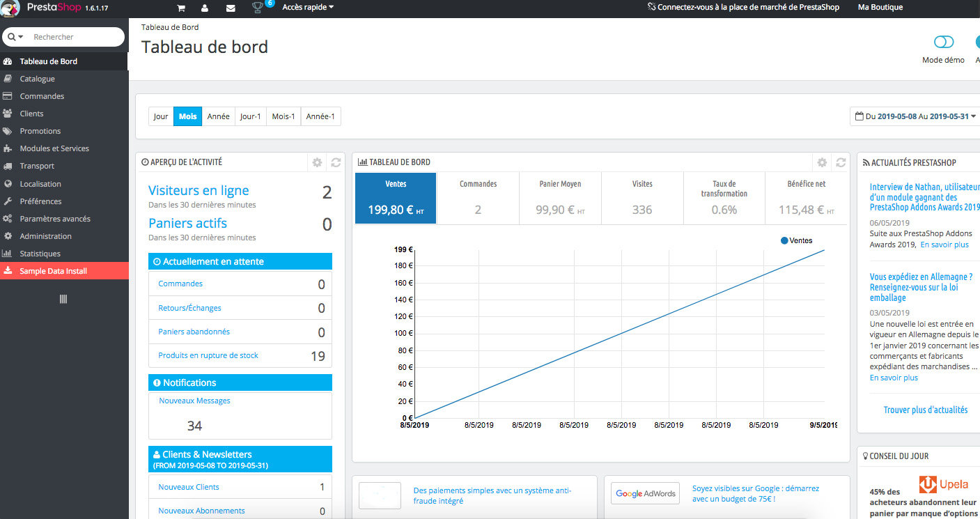980x519 pixels.
Task: Open the date range picker dropdown
Action: tap(915, 116)
